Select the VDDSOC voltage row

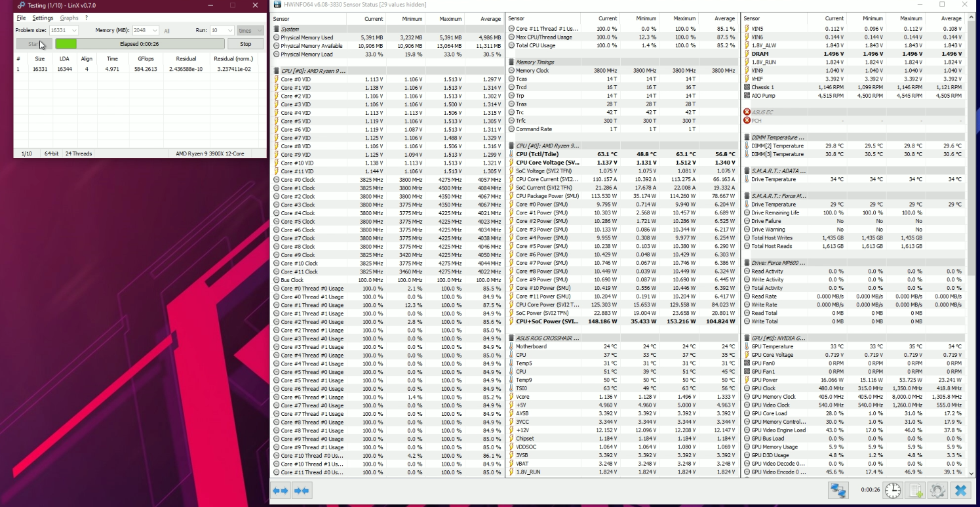623,447
